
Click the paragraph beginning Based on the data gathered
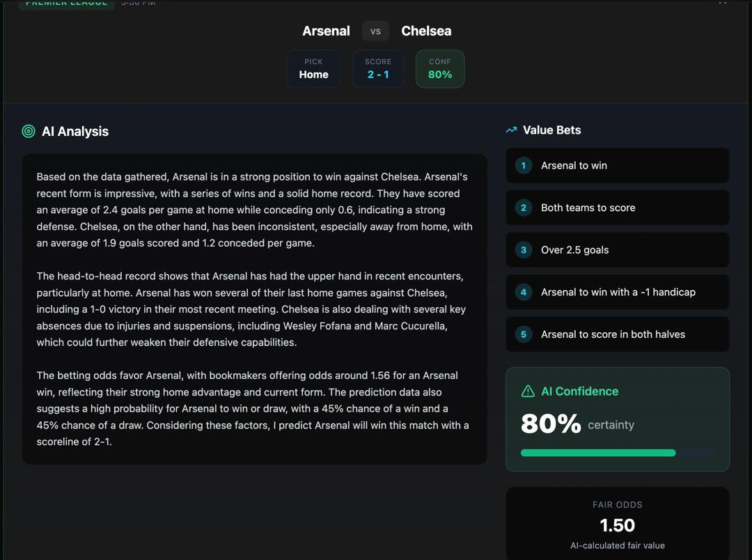click(x=254, y=210)
